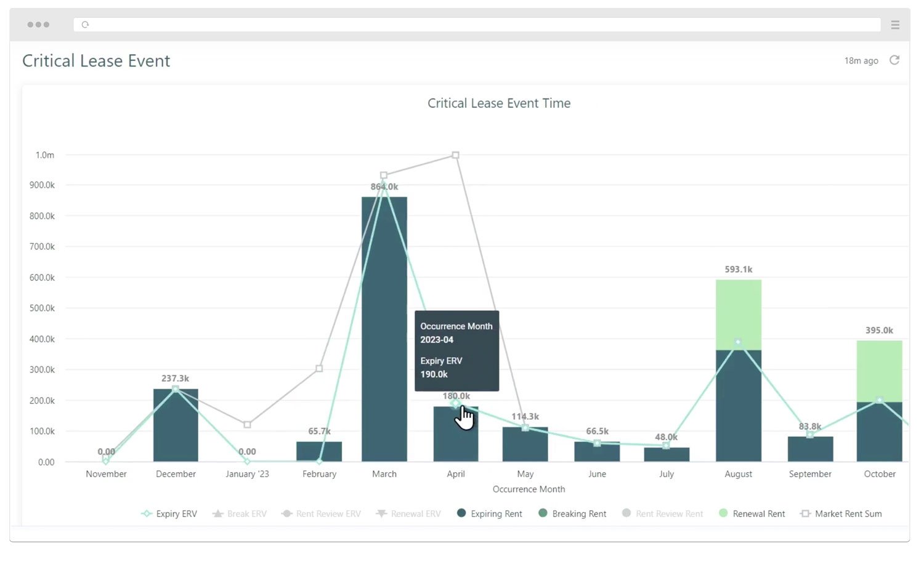This screenshot has width=924, height=562.
Task: Toggle the Expiring Rent legend series
Action: point(490,514)
